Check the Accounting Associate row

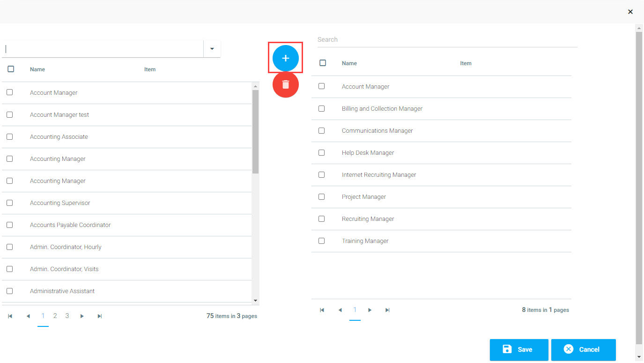[9, 136]
